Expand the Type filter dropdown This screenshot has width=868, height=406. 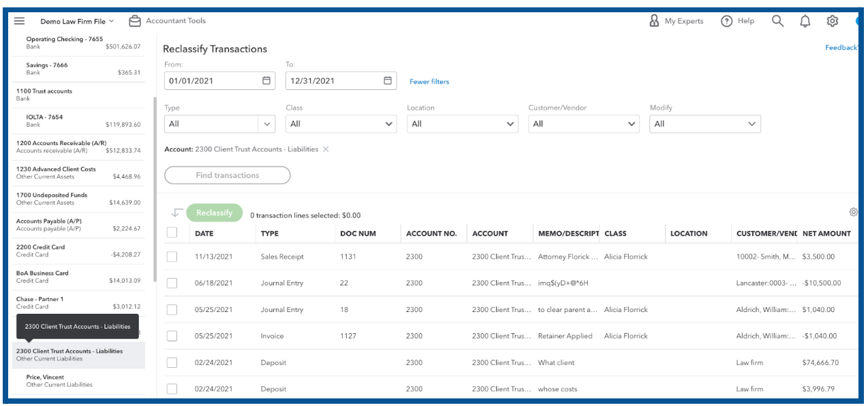pyautogui.click(x=266, y=124)
